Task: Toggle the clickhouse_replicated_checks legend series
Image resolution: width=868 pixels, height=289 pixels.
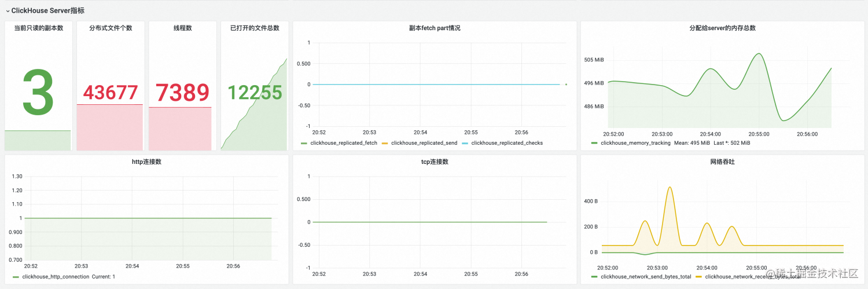Action: point(507,142)
